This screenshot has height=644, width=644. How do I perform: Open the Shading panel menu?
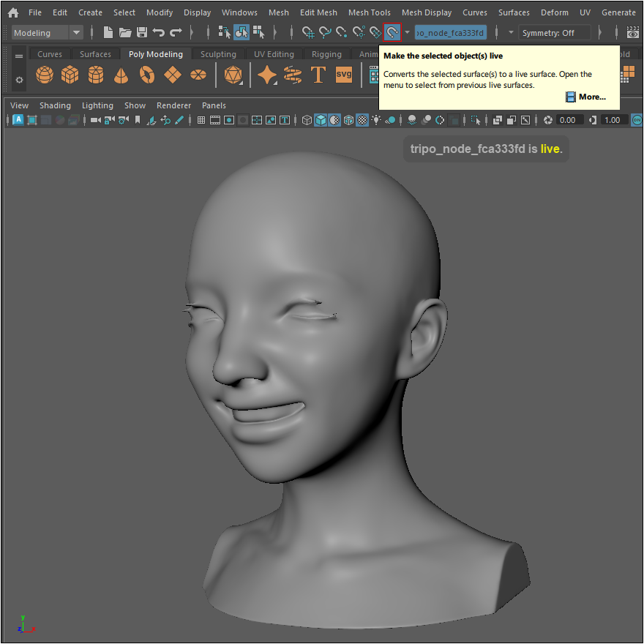[55, 105]
